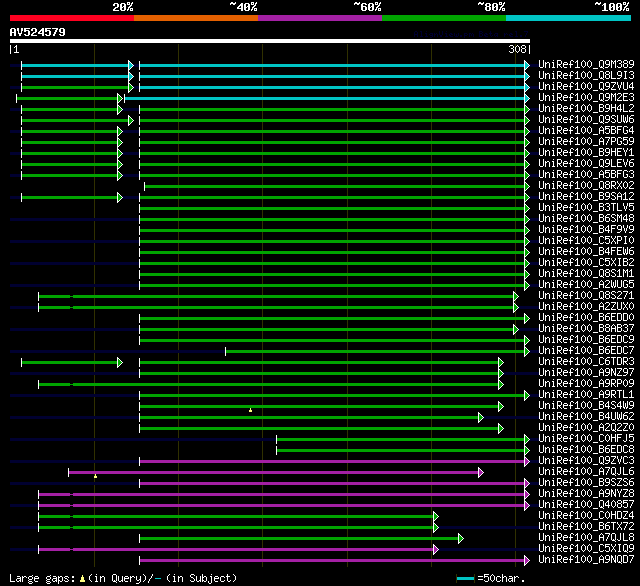Open hit UniRef100_Q9M2E3

(586, 97)
